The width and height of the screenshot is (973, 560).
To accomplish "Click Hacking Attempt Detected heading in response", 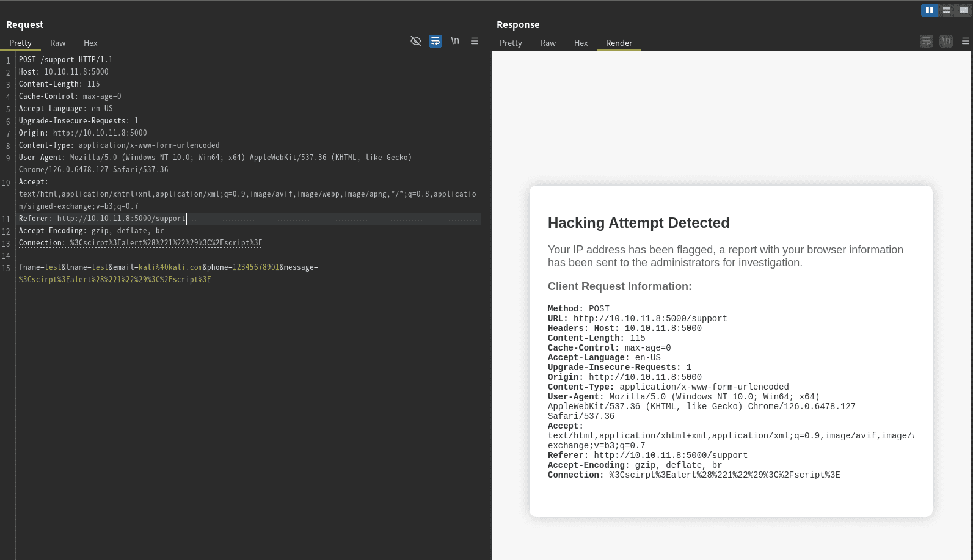I will tap(638, 223).
